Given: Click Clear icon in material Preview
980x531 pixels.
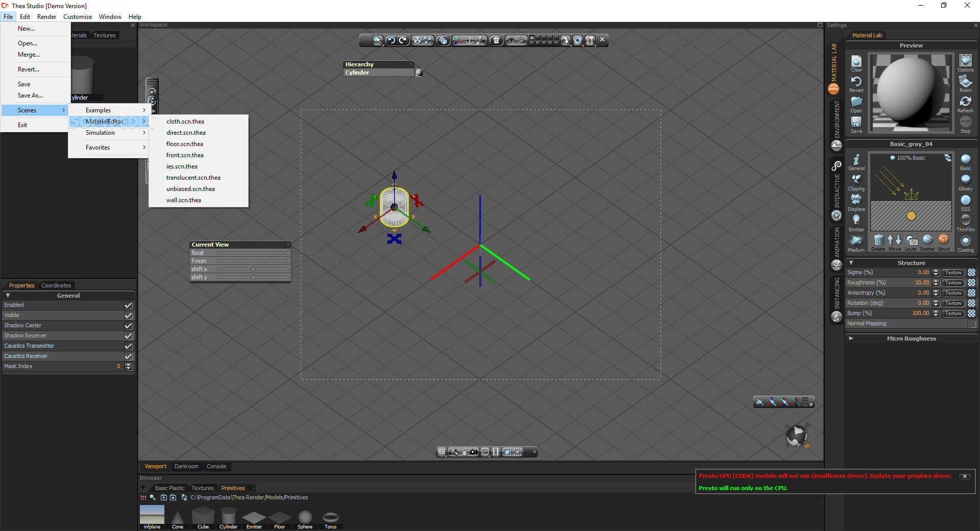Looking at the screenshot, I should click(856, 63).
